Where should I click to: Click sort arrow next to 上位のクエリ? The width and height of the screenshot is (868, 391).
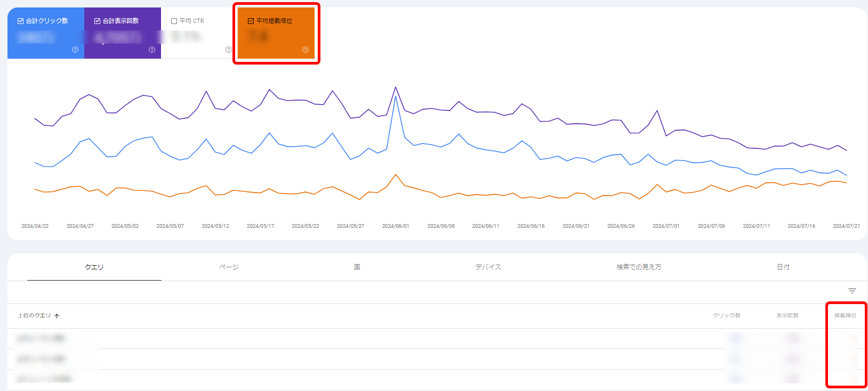click(x=57, y=316)
